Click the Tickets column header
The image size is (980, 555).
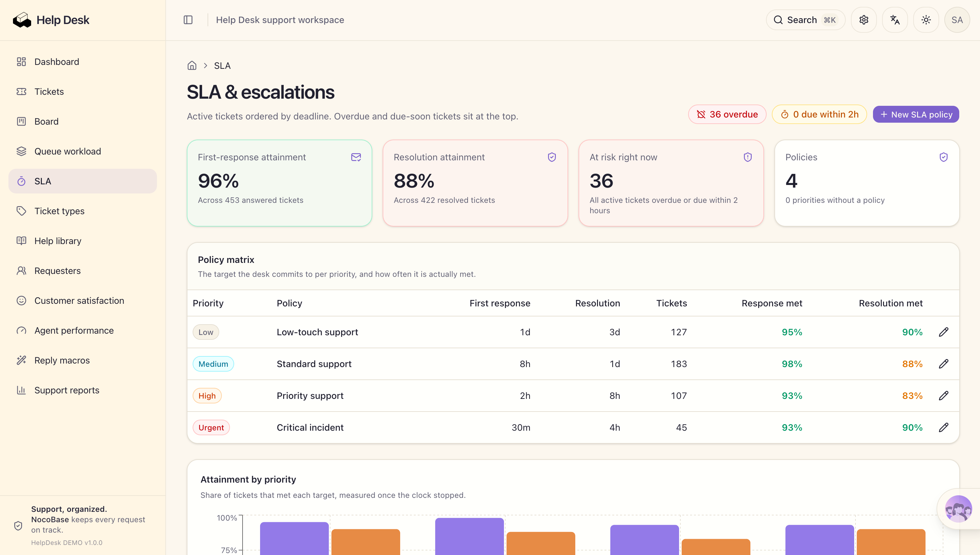(672, 303)
